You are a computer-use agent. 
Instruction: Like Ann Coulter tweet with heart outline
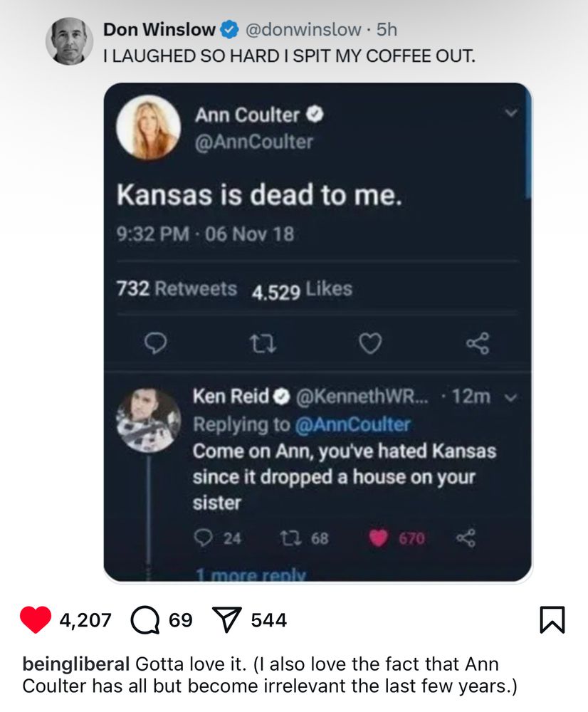pos(370,344)
